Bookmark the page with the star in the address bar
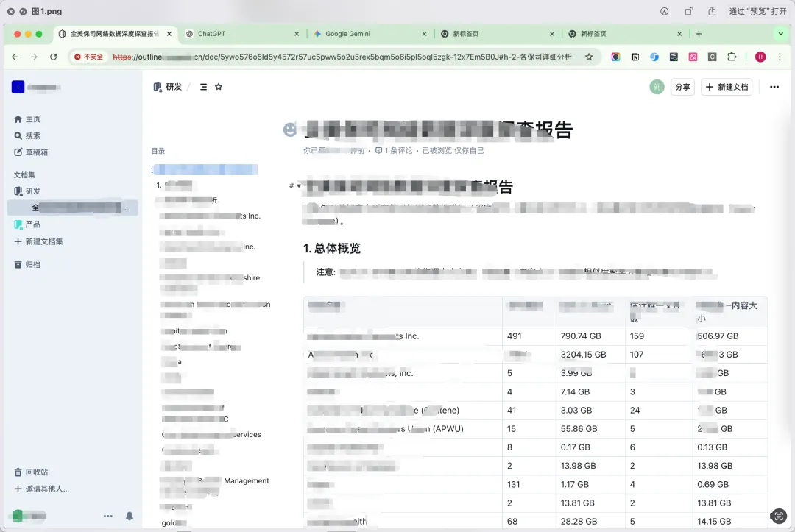 click(589, 57)
